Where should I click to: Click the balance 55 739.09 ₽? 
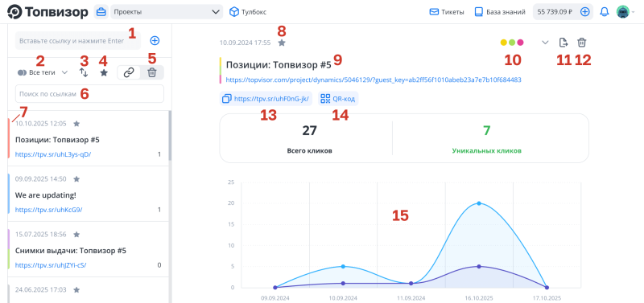point(555,12)
